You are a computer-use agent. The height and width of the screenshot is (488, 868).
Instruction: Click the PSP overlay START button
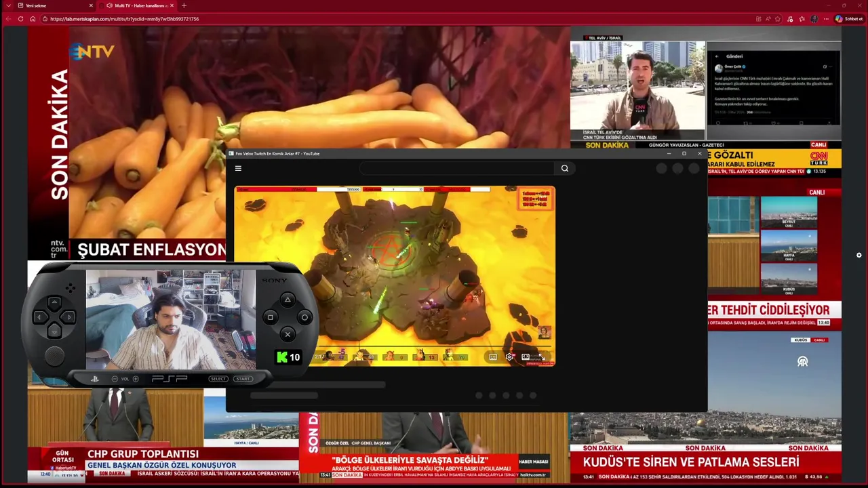click(x=243, y=379)
